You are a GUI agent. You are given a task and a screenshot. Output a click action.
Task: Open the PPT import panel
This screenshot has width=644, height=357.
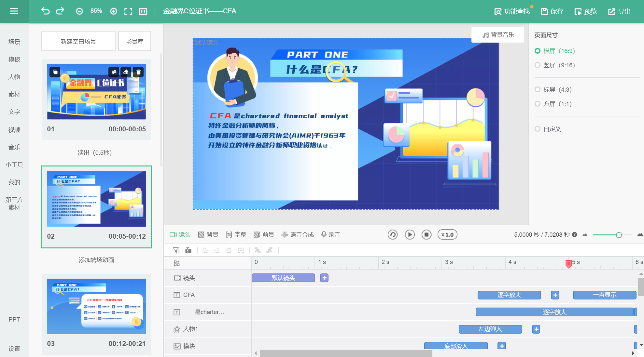(x=14, y=319)
